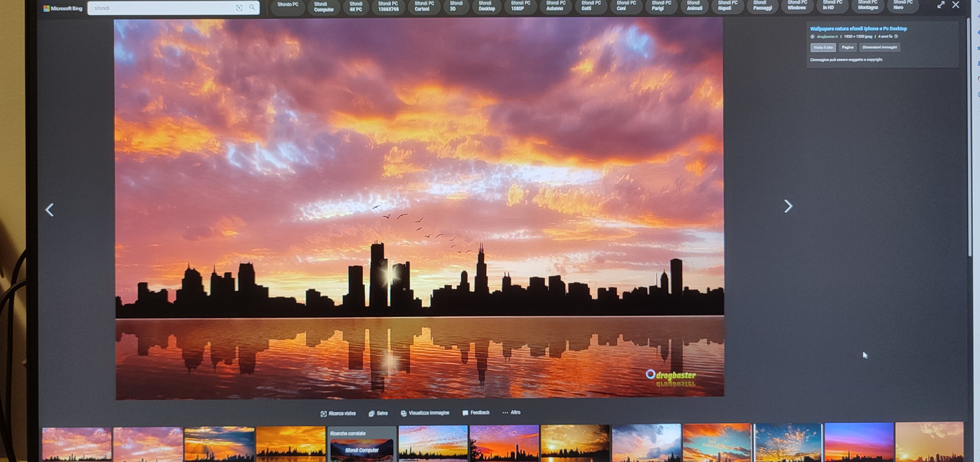The height and width of the screenshot is (462, 980).
Task: Select the 'Sfondi PC Montagna' chip
Action: (867, 5)
